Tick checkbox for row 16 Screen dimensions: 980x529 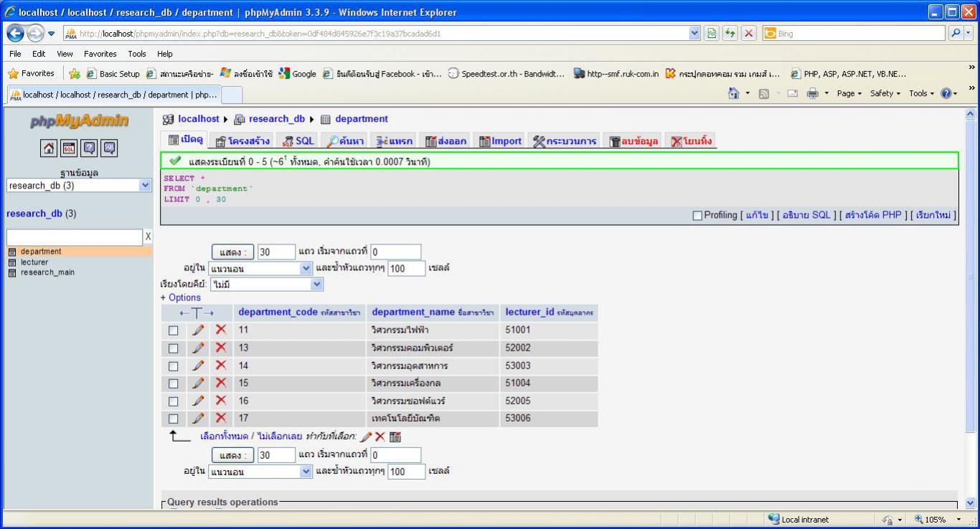pos(173,401)
